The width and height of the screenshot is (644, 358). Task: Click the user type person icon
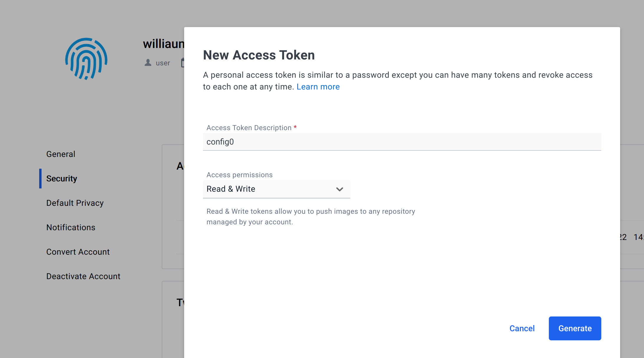pyautogui.click(x=148, y=63)
